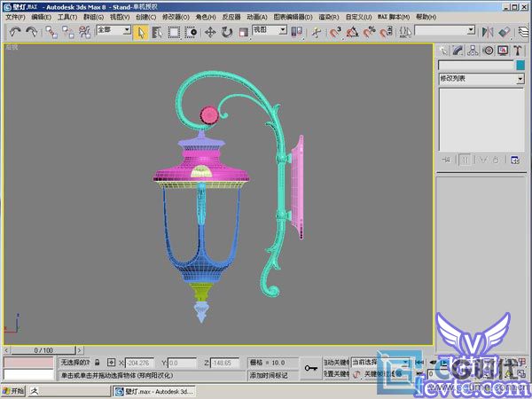Toggle the 3D Snaps magnet
Screen dimensions: 532x399
(x=335, y=32)
